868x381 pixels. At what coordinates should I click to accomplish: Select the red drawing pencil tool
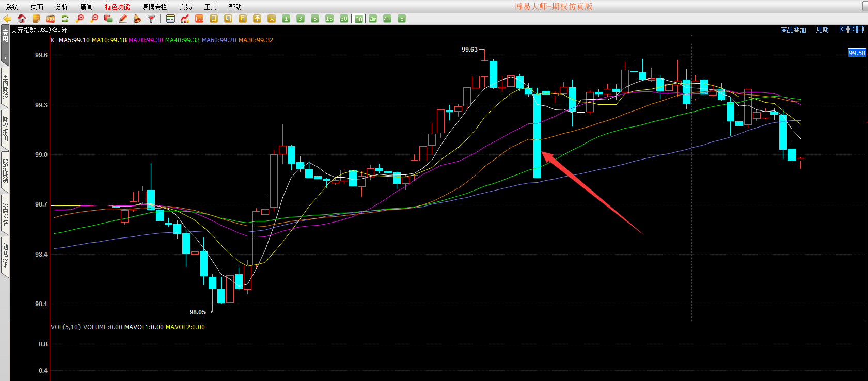[123, 19]
